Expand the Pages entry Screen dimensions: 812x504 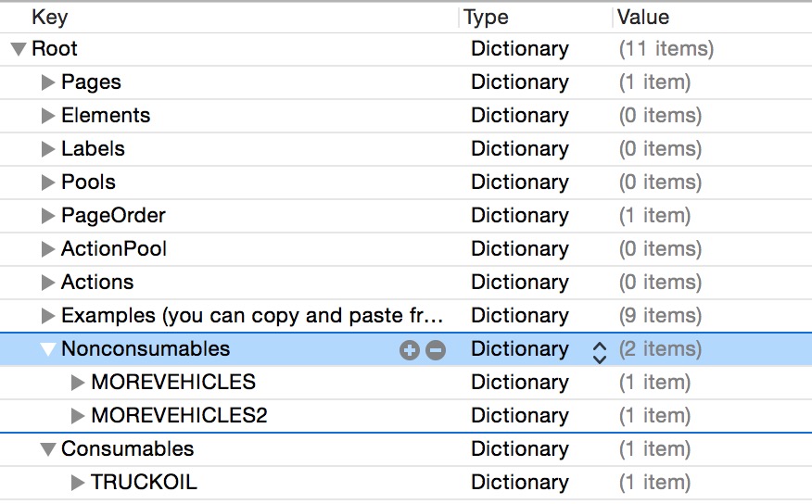click(48, 82)
